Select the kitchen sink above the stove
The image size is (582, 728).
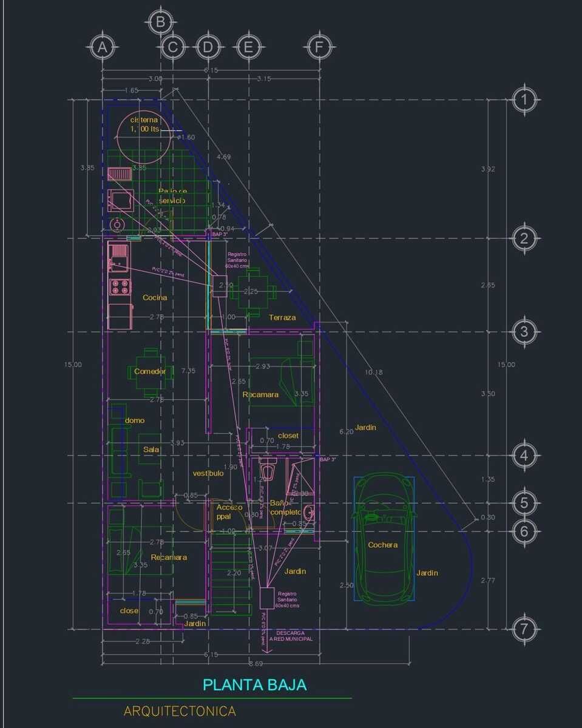click(118, 256)
